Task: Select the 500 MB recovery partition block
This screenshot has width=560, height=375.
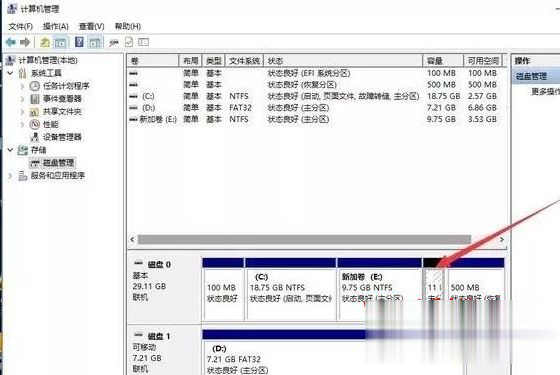Action: [x=476, y=286]
